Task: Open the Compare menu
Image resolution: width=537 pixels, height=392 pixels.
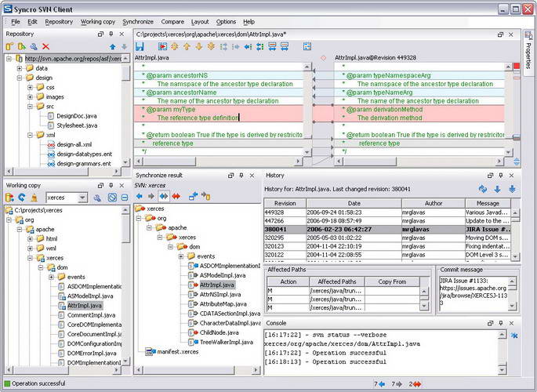Action: [x=172, y=22]
